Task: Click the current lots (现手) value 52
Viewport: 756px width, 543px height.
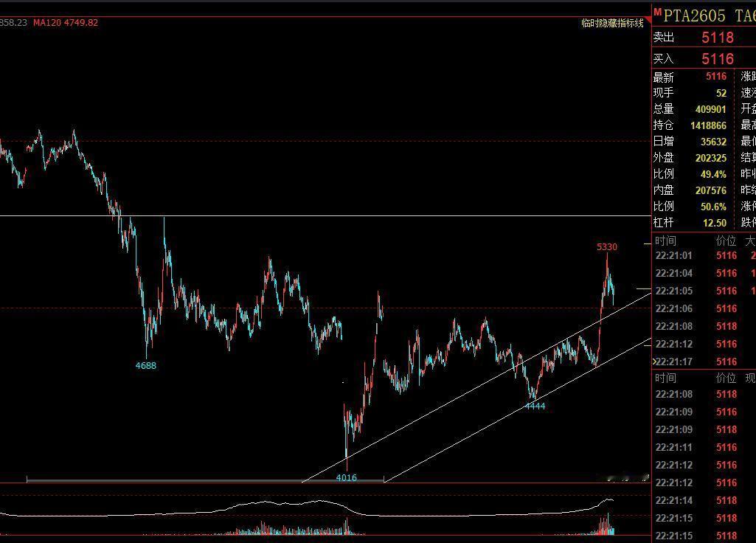Action: [721, 93]
